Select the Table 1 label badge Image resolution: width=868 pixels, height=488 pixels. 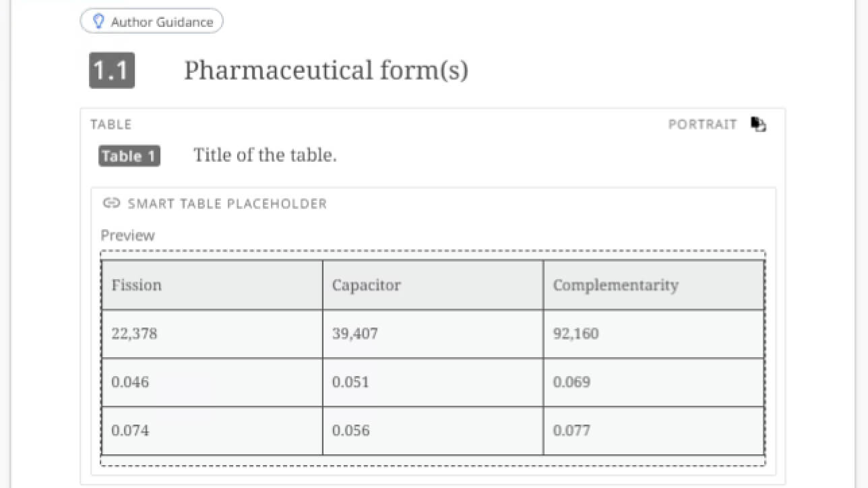click(x=129, y=156)
